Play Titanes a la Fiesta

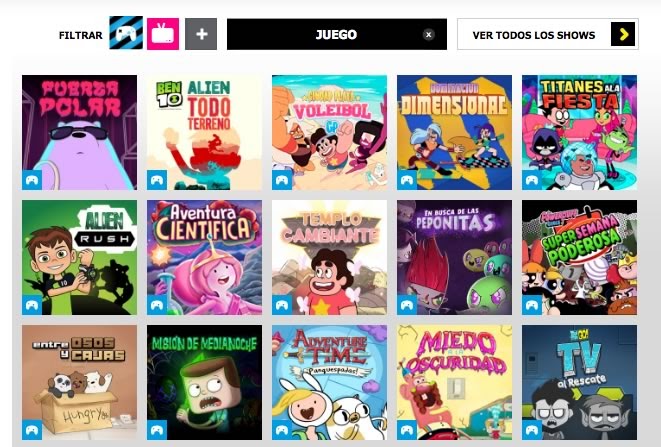(x=579, y=132)
